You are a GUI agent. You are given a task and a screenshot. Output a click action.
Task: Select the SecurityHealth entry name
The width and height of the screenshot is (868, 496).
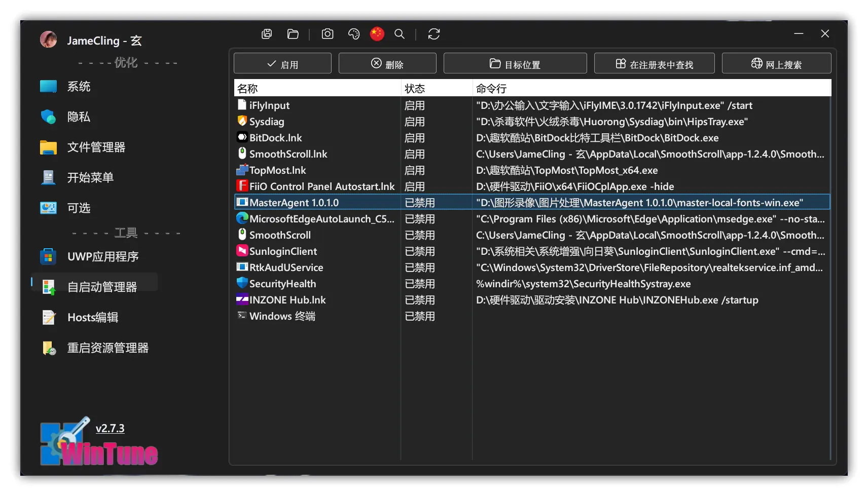282,284
